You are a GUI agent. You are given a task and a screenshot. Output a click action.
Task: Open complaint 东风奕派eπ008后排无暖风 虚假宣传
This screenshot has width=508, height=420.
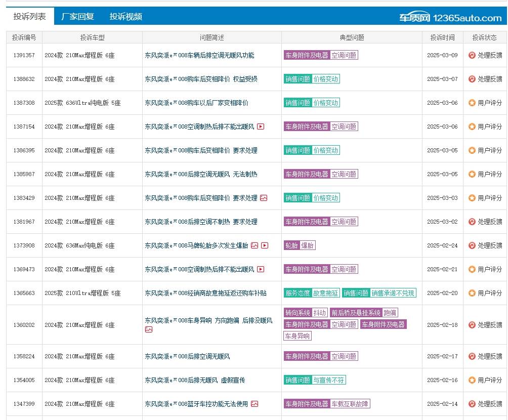(195, 380)
